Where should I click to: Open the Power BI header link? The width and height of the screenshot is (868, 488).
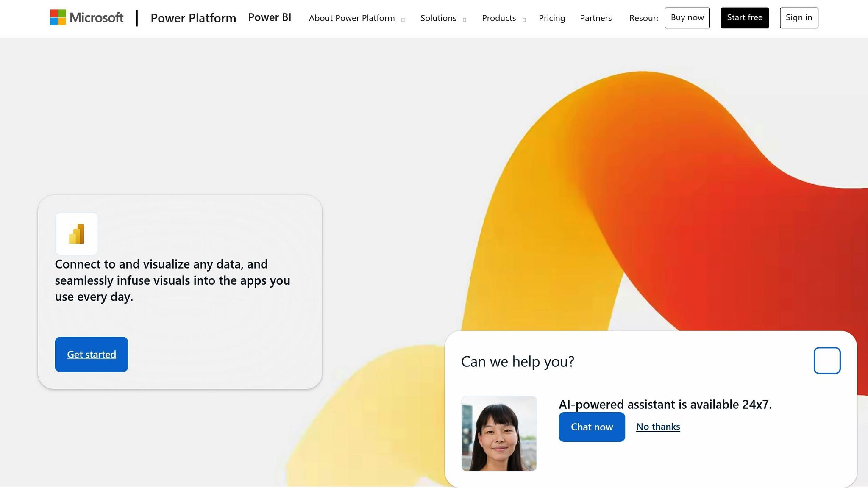pyautogui.click(x=270, y=17)
